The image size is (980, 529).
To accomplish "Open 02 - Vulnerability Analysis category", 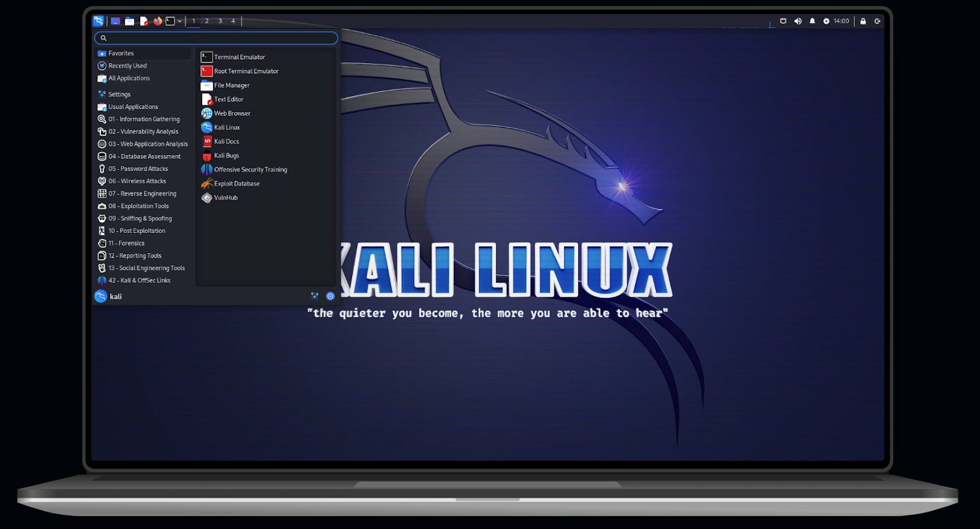I will click(x=143, y=132).
